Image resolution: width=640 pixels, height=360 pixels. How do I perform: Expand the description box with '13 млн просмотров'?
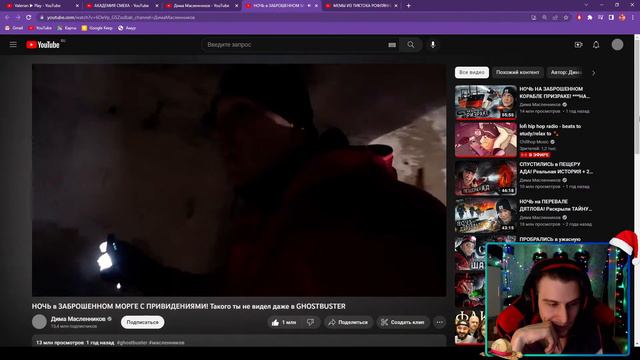click(239, 341)
